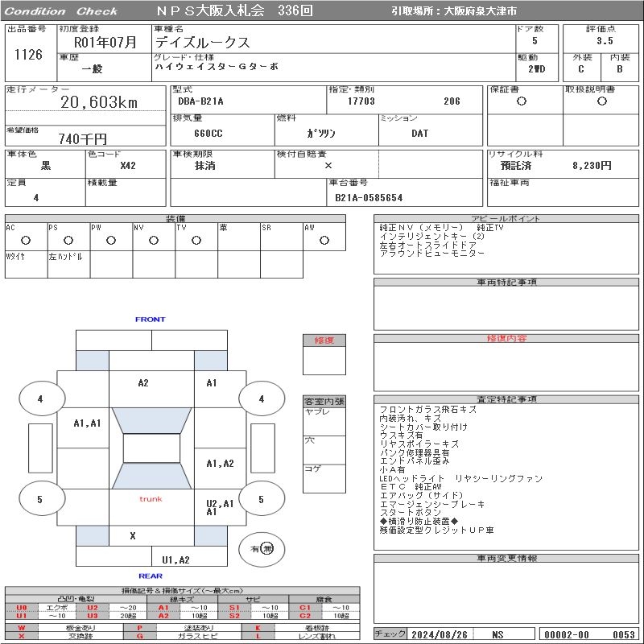Click the header text 引取場所：大阪府泉大津市
This screenshot has height=644, width=644.
[454, 11]
